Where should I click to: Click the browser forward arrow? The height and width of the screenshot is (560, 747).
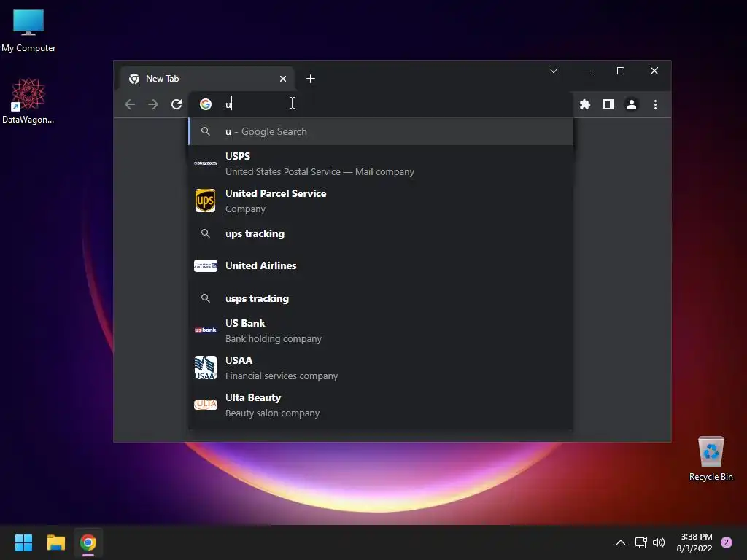153,104
